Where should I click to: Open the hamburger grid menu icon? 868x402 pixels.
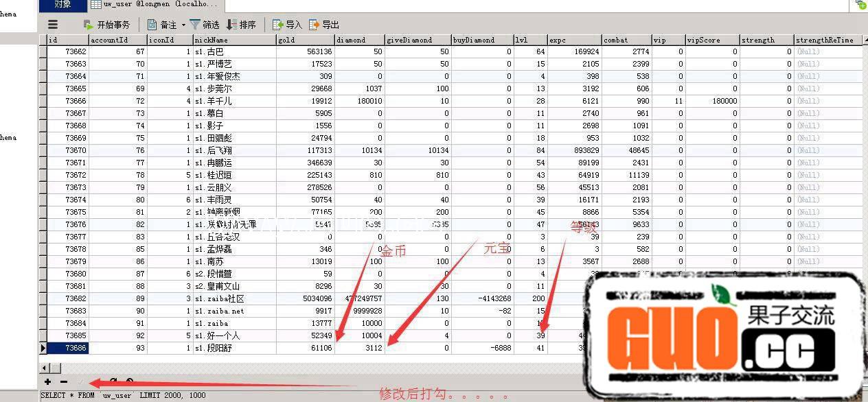coord(52,23)
